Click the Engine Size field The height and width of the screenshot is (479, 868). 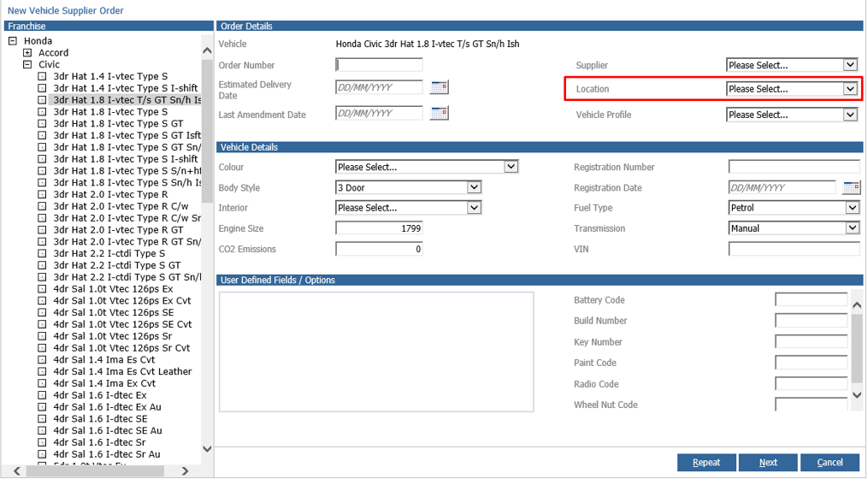379,228
